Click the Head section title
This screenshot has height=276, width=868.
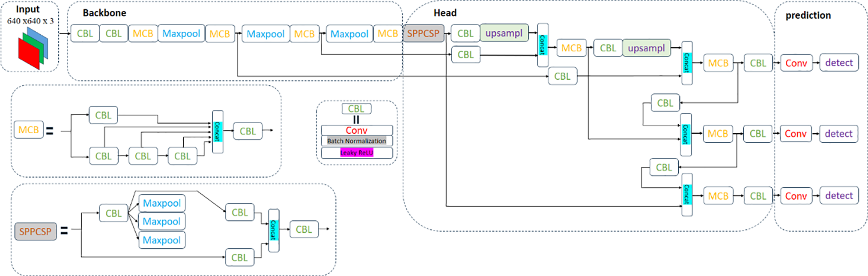[x=445, y=13]
